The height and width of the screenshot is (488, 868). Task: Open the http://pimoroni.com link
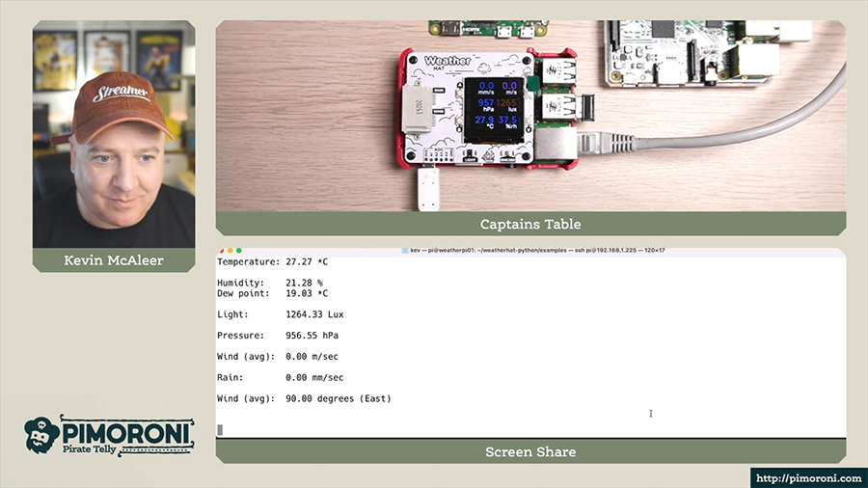click(x=808, y=477)
